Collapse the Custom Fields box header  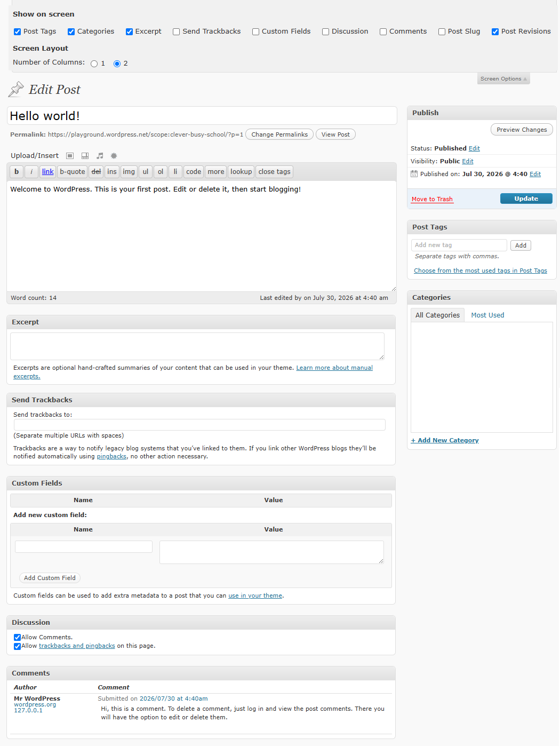pos(201,483)
